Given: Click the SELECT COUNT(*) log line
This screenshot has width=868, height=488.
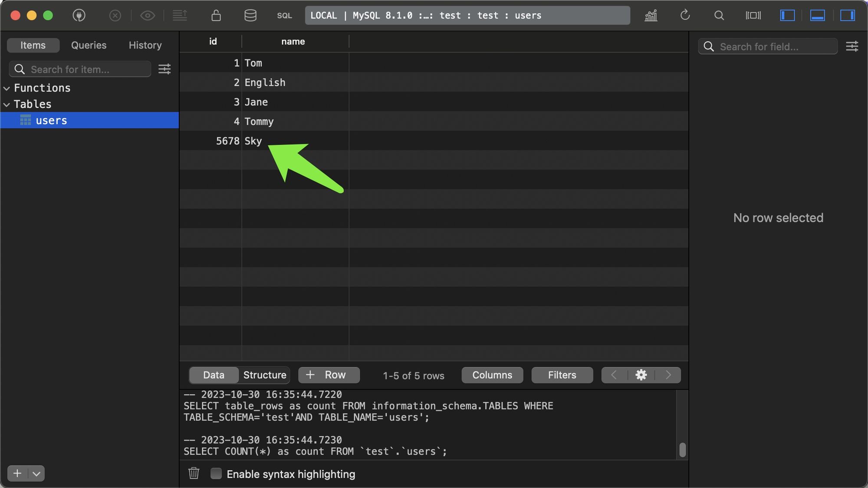Looking at the screenshot, I should pyautogui.click(x=315, y=452).
